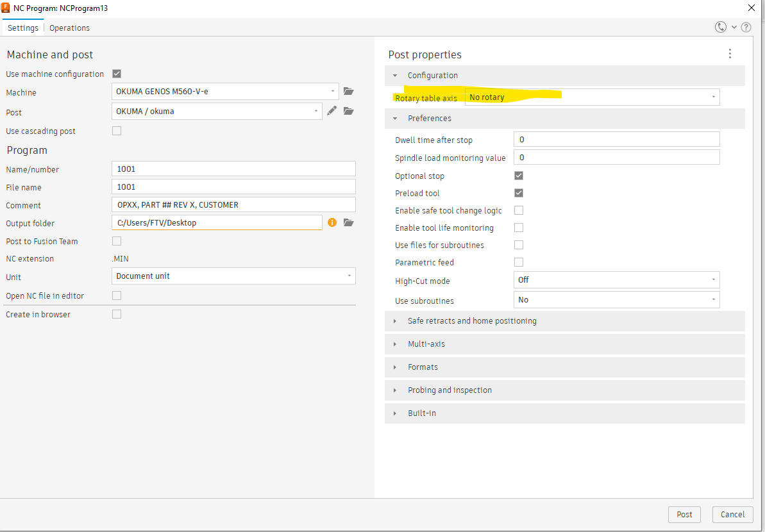Click the Post properties heading

coord(425,54)
